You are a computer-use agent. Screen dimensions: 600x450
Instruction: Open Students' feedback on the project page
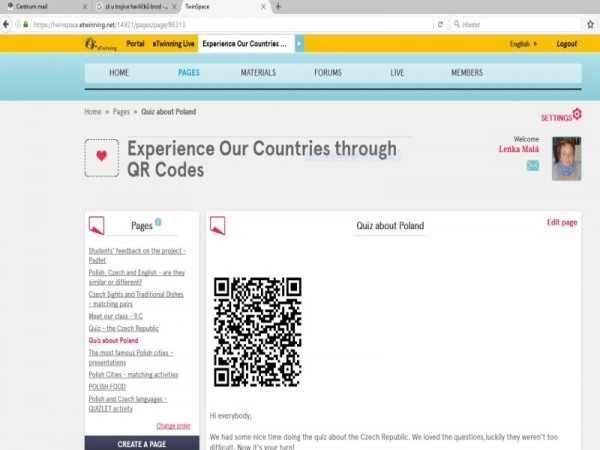click(137, 255)
